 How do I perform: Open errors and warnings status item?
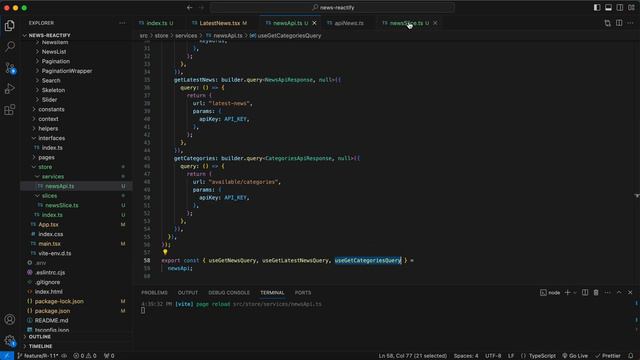click(x=85, y=356)
